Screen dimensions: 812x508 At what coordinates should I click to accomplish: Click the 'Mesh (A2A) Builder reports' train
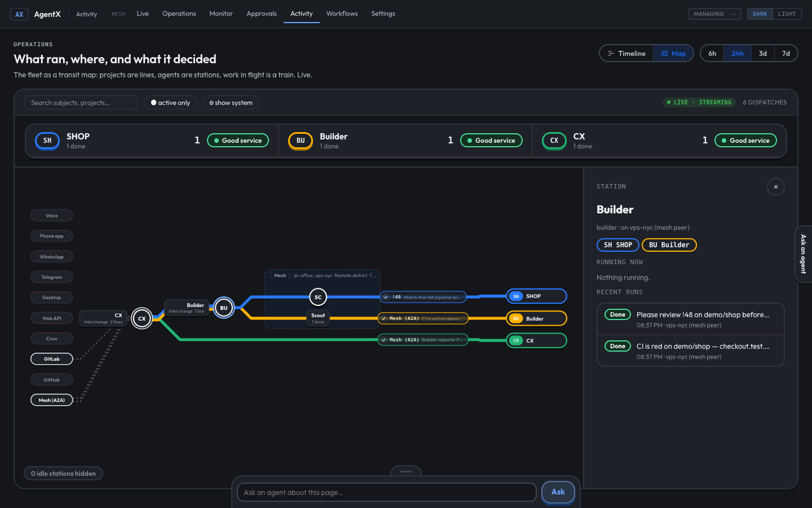click(423, 340)
